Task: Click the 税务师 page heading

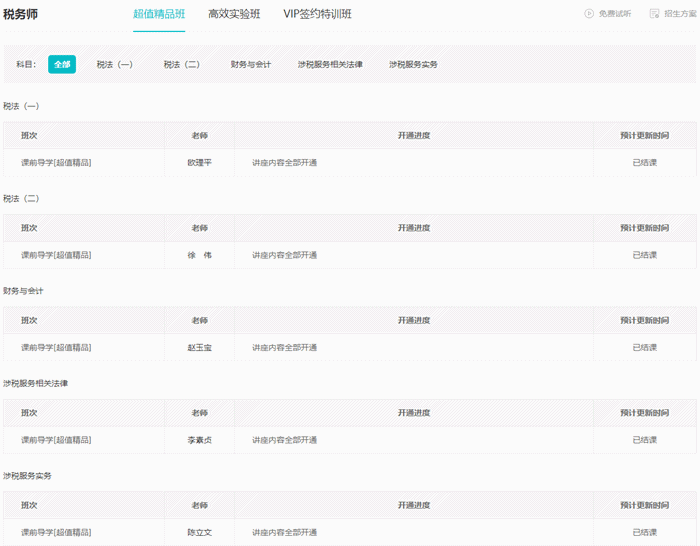Action: 21,14
